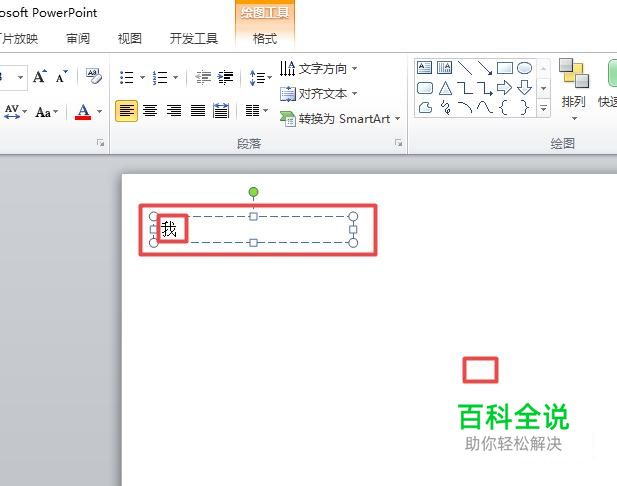The image size is (617, 486).
Task: Click the Change Case Aa icon
Action: [43, 112]
